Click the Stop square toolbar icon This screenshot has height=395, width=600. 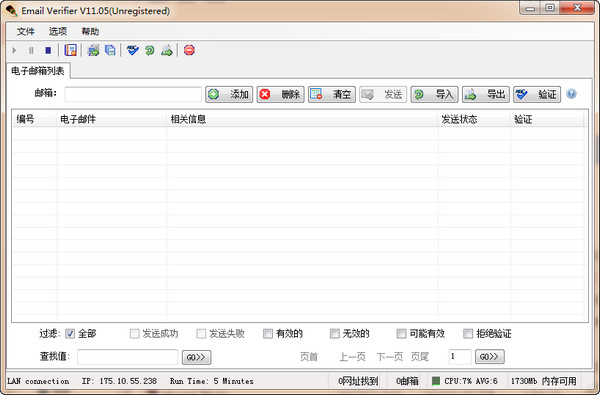click(48, 50)
